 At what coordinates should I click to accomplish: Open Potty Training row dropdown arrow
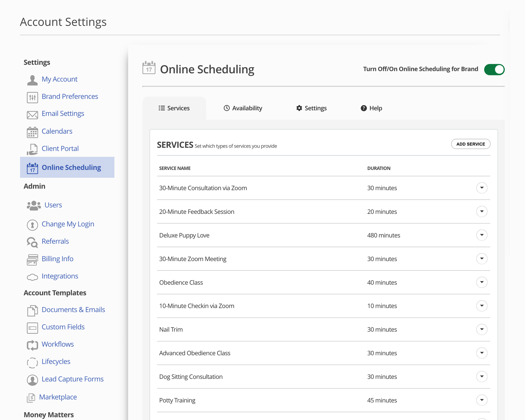(482, 400)
